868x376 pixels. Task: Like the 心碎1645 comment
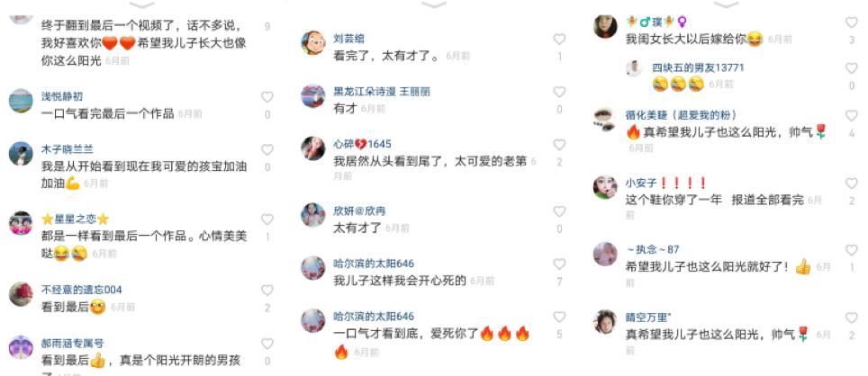click(560, 145)
